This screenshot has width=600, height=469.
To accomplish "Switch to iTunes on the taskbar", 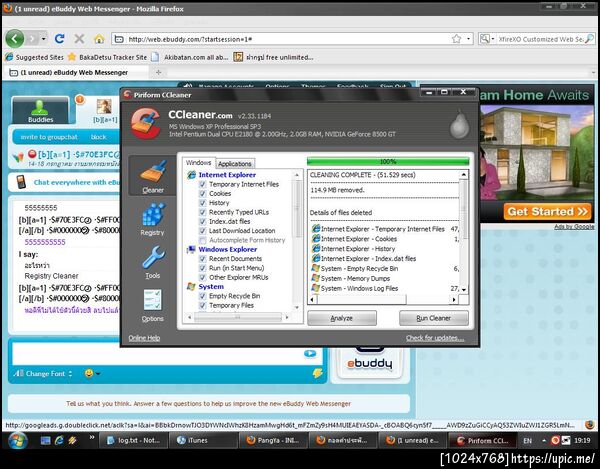I will [x=202, y=440].
